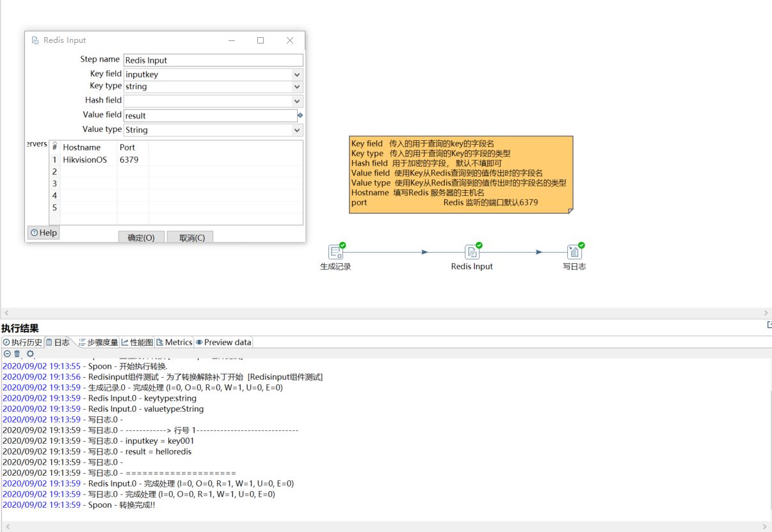Maximize the Redis Input dialog
The image size is (772, 532).
point(261,40)
